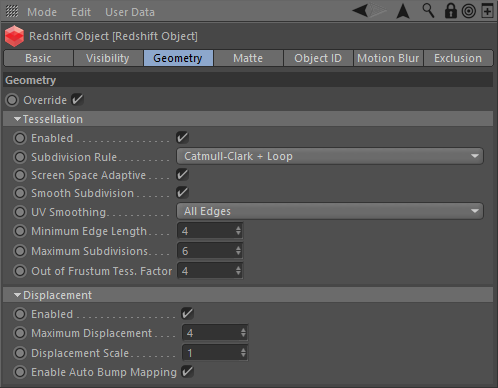
Task: Click the red Redshift Object cube icon
Action: point(14,36)
